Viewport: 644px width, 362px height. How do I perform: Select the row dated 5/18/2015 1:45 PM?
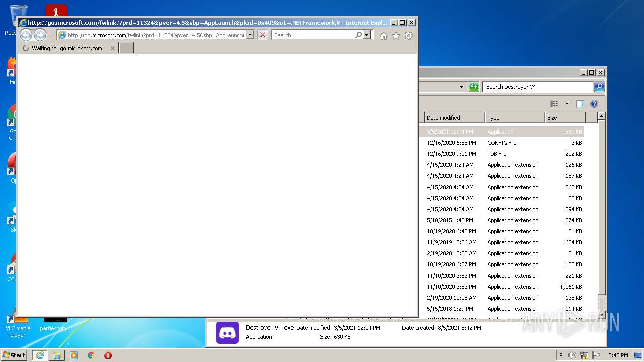[x=501, y=220]
